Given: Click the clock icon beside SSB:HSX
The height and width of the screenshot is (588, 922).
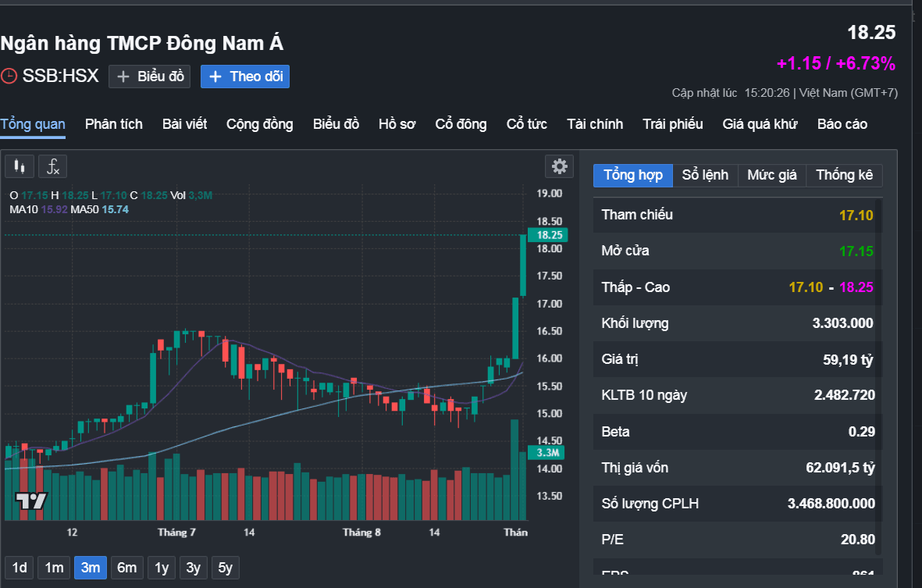Looking at the screenshot, I should 9,76.
